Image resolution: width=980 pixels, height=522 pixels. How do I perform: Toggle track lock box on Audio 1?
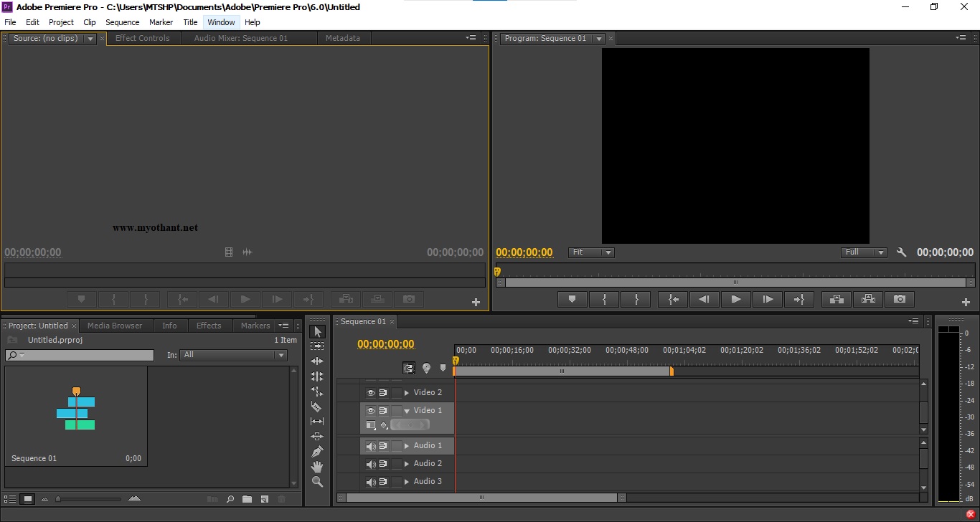[x=396, y=446]
